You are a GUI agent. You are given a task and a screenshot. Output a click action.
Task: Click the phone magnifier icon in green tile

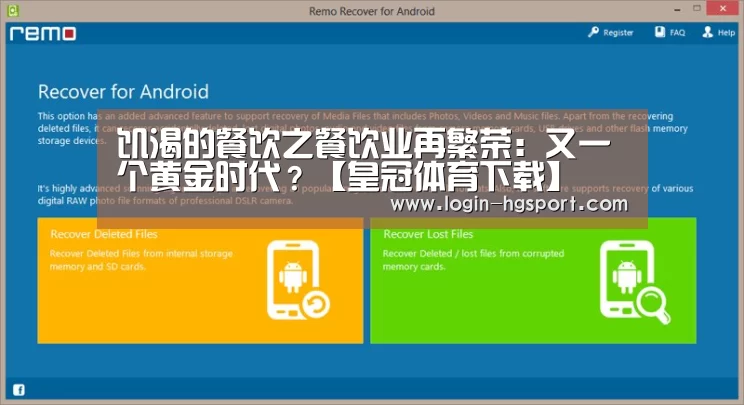(x=634, y=282)
